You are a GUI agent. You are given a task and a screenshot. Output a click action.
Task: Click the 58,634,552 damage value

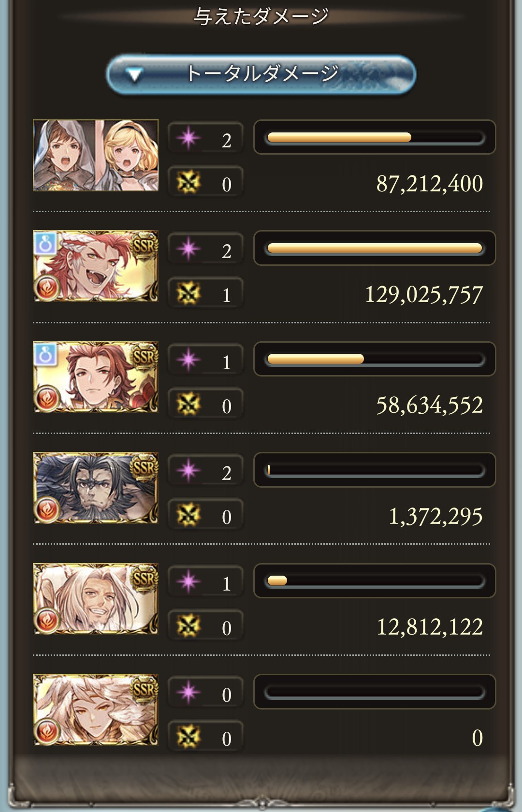coord(429,405)
